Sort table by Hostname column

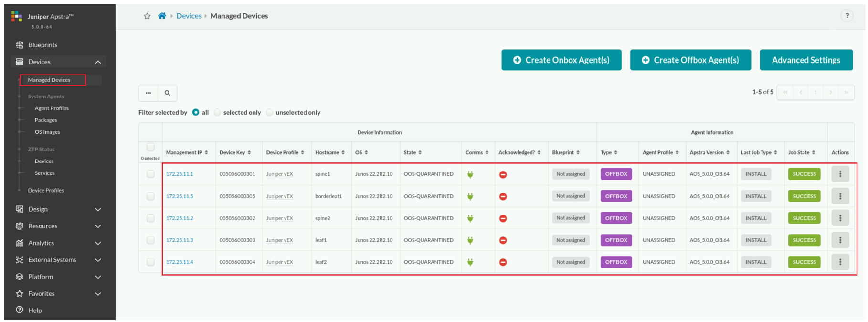click(x=330, y=152)
